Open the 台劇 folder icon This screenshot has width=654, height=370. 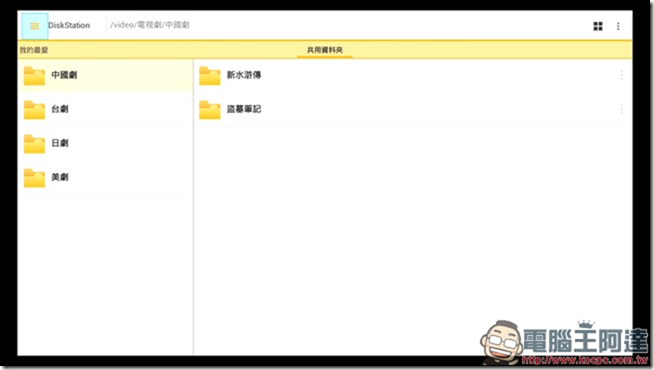34,110
